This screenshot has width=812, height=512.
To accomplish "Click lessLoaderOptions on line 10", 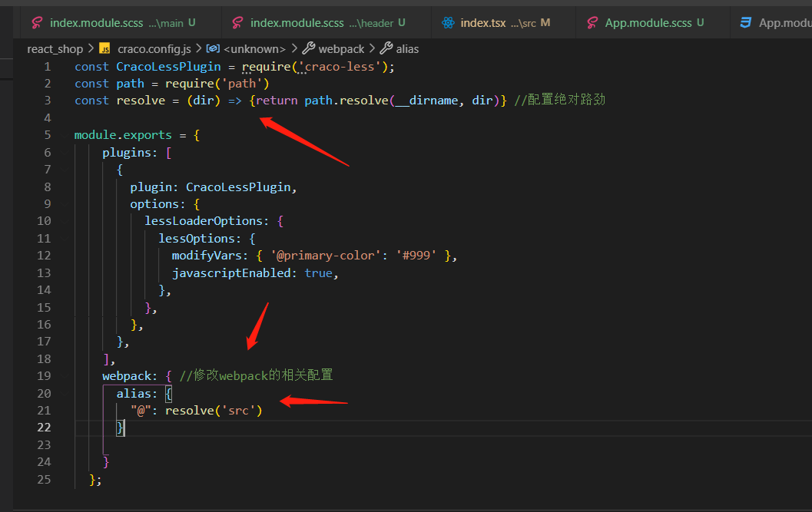I will [x=204, y=221].
